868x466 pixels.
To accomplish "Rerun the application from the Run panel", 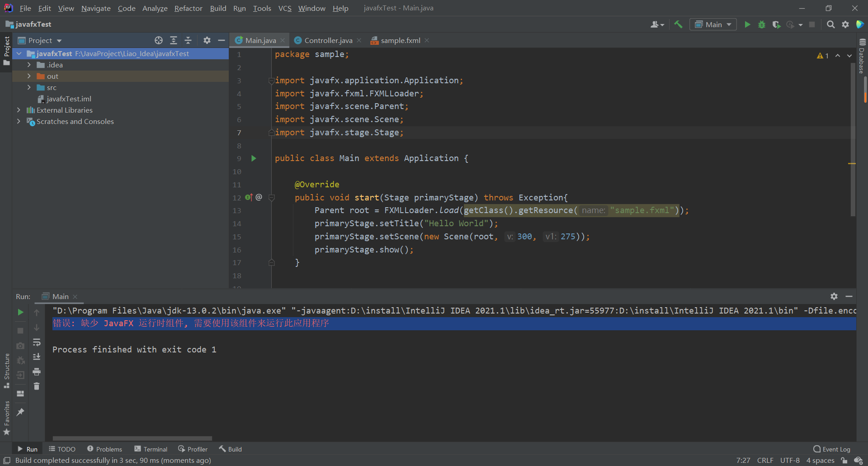I will point(20,312).
